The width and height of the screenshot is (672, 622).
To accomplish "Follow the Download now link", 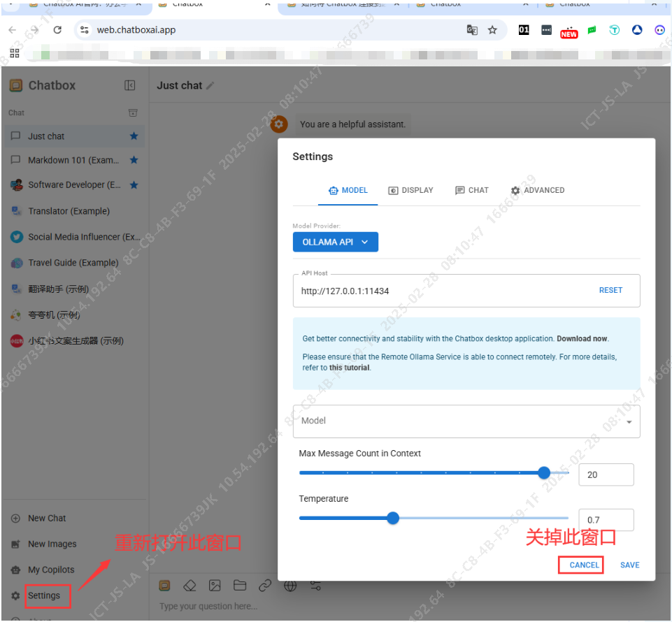I will pos(582,338).
